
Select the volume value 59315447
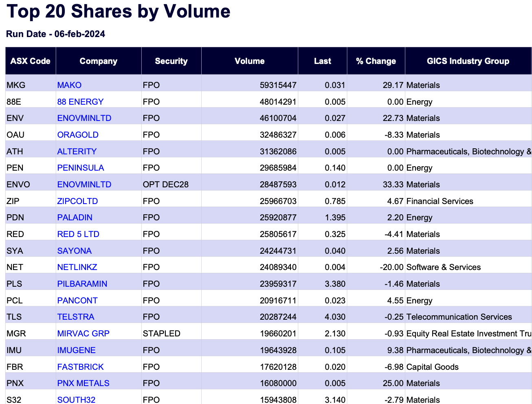coord(278,85)
